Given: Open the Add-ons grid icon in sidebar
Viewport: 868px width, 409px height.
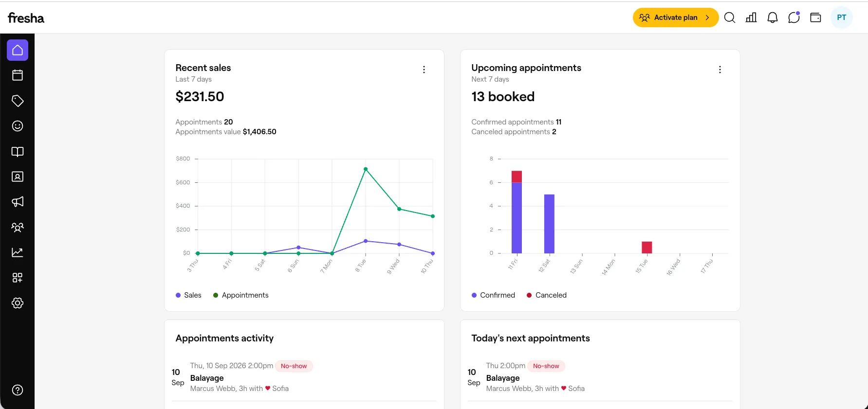Looking at the screenshot, I should point(18,278).
